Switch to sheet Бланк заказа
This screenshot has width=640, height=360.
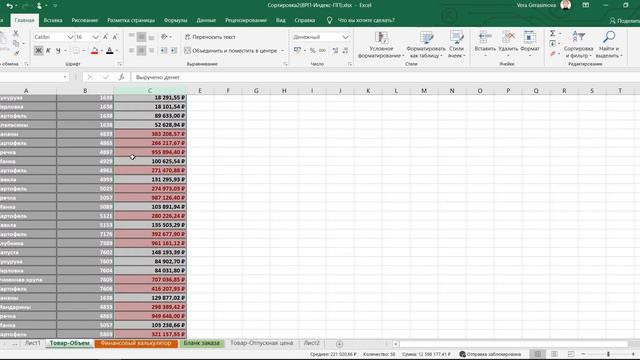tap(201, 343)
